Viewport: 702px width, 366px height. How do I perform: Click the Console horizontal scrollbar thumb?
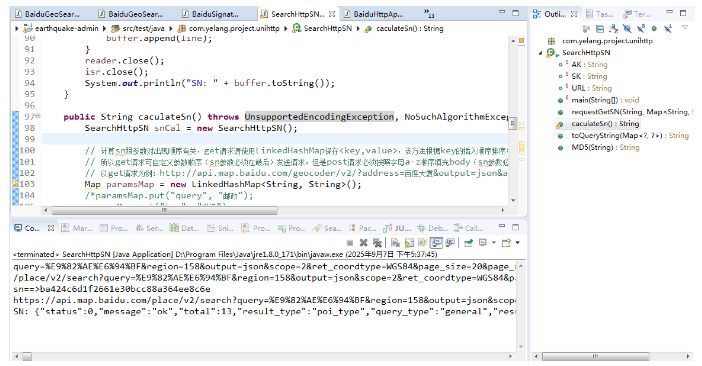27,356
